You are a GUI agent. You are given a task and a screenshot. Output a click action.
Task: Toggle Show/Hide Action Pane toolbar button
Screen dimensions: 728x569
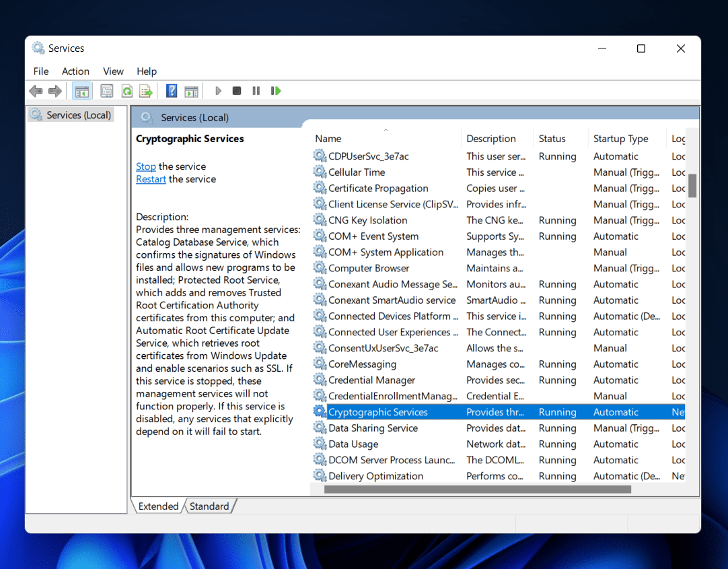(191, 91)
